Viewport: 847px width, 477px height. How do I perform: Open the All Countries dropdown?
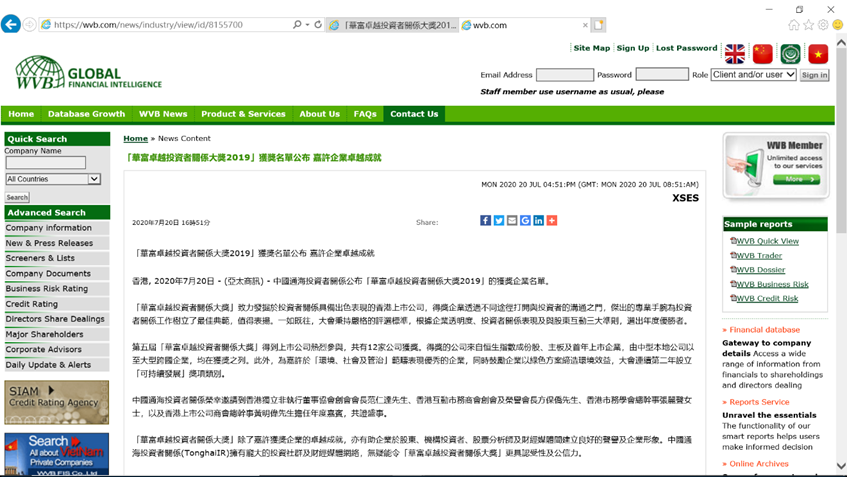pyautogui.click(x=53, y=179)
